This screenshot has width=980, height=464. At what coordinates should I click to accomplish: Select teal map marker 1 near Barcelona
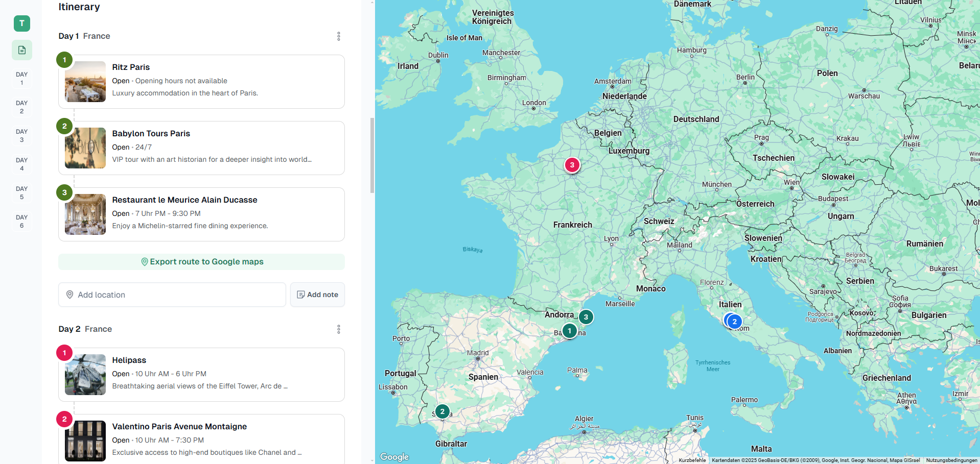(569, 331)
